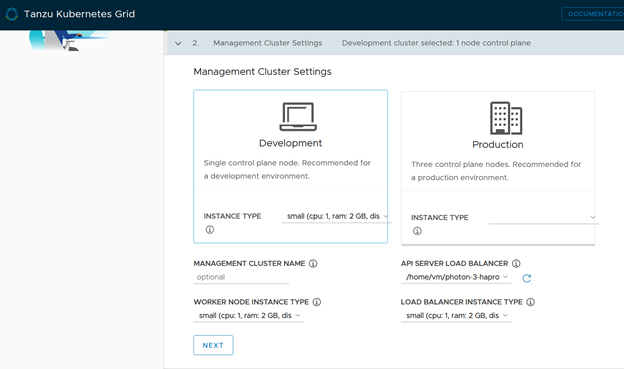The width and height of the screenshot is (624, 369).
Task: Open info icon beside Worker Node Instance Type
Action: point(317,302)
